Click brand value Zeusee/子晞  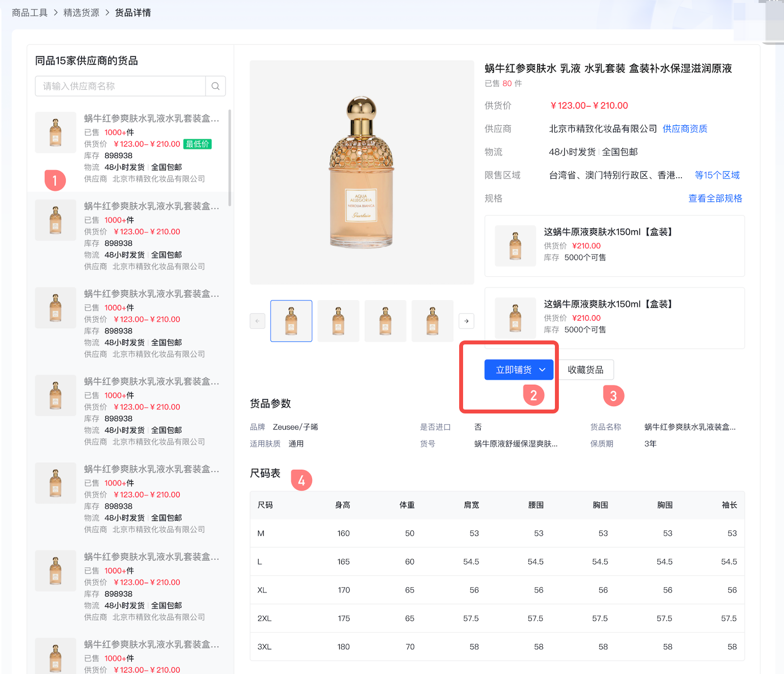pos(295,427)
